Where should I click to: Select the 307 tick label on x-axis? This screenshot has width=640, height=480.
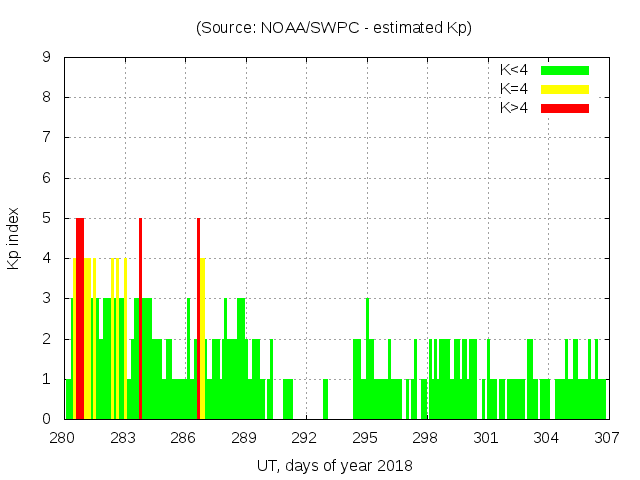(606, 437)
